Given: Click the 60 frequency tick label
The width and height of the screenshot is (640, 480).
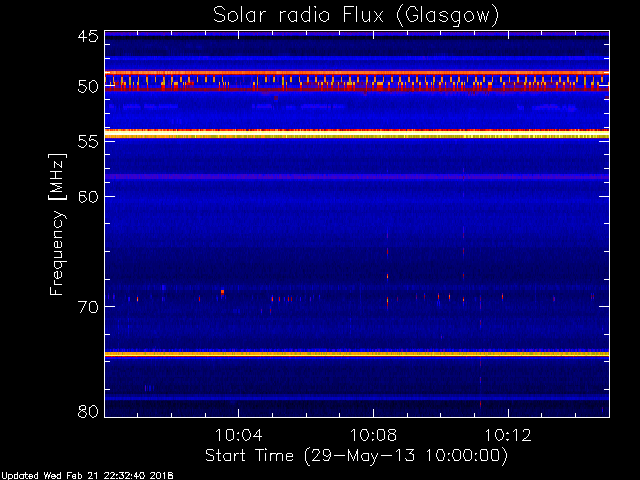Looking at the screenshot, I should [x=88, y=196].
